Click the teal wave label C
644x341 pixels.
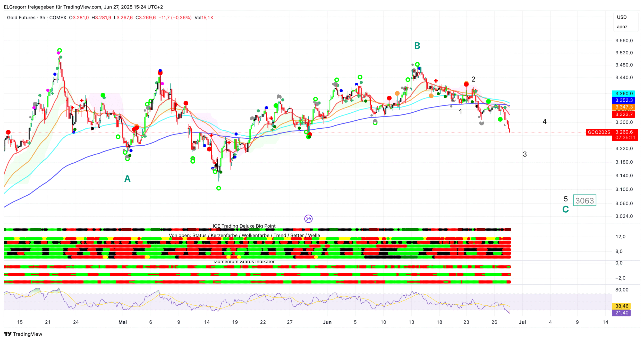(x=565, y=209)
